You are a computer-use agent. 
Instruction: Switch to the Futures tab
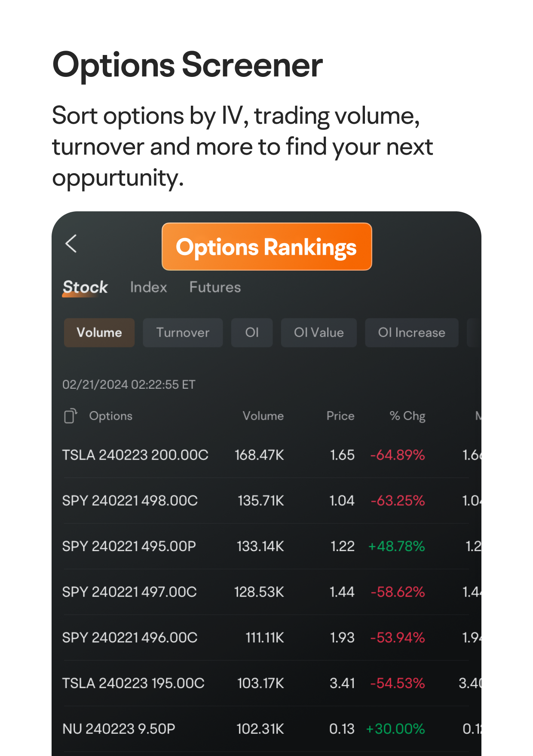pos(215,287)
